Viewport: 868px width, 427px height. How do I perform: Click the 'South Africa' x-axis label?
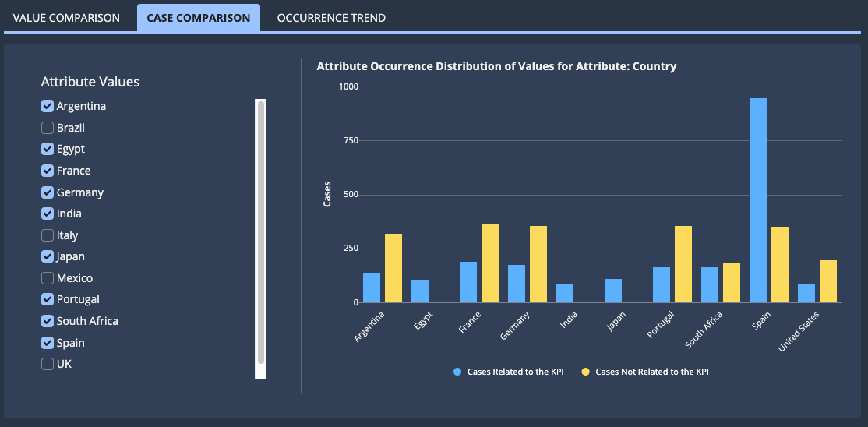click(x=704, y=330)
